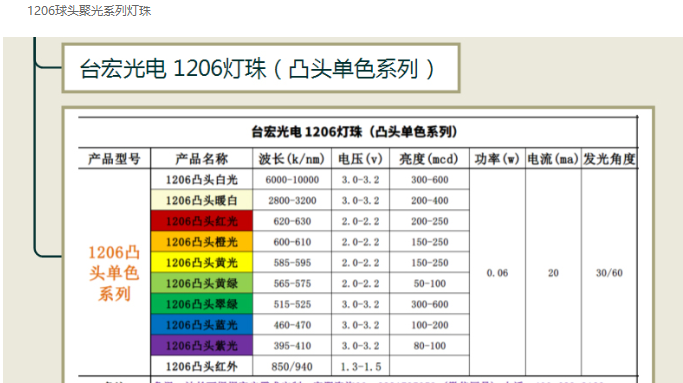Click the table header 亮度(mcd)
Viewport: 683px width, 383px height.
point(429,159)
